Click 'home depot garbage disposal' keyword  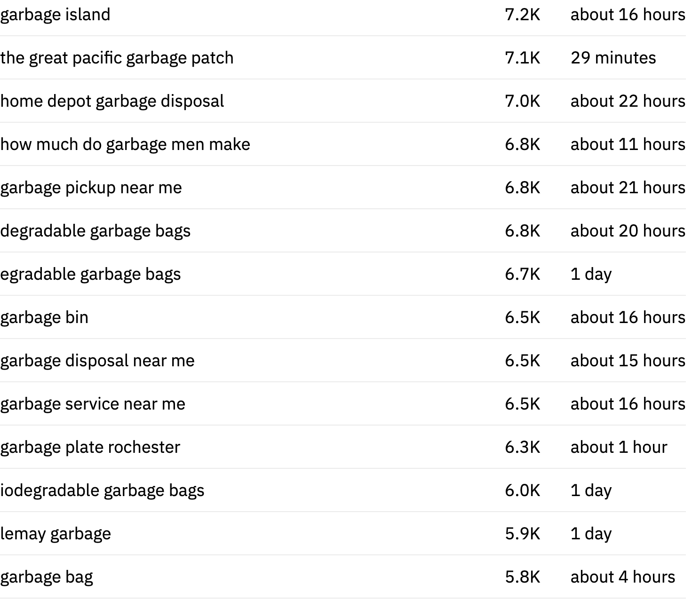[112, 102]
